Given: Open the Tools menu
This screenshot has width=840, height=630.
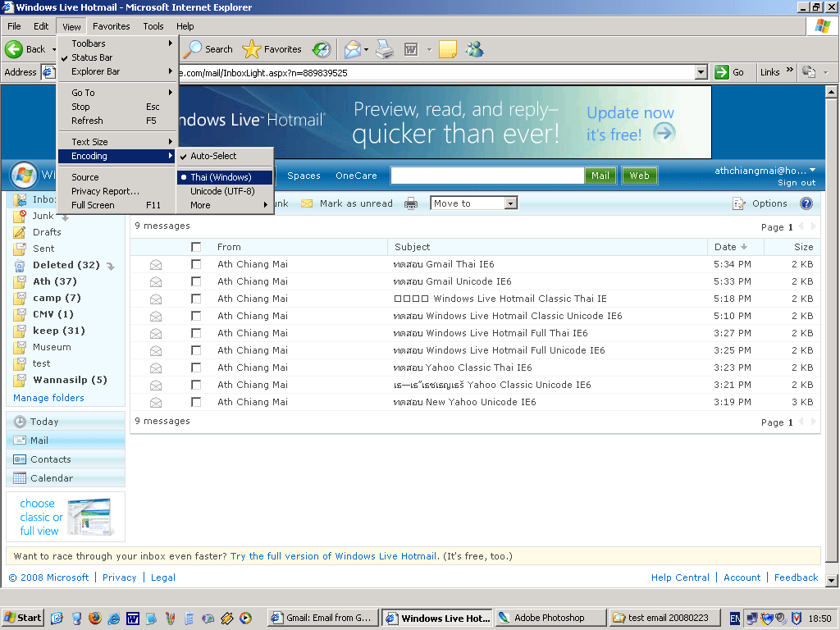Looking at the screenshot, I should click(x=153, y=26).
